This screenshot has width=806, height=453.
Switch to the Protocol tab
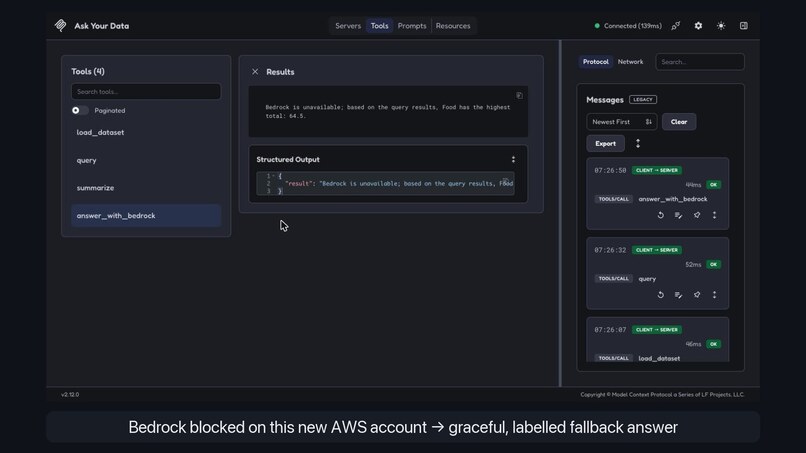coord(595,62)
